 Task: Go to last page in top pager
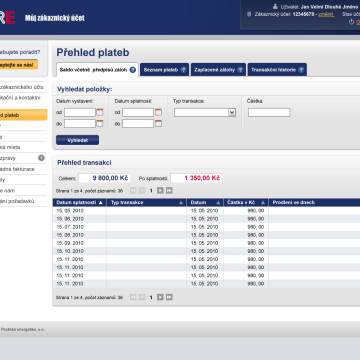(169, 190)
